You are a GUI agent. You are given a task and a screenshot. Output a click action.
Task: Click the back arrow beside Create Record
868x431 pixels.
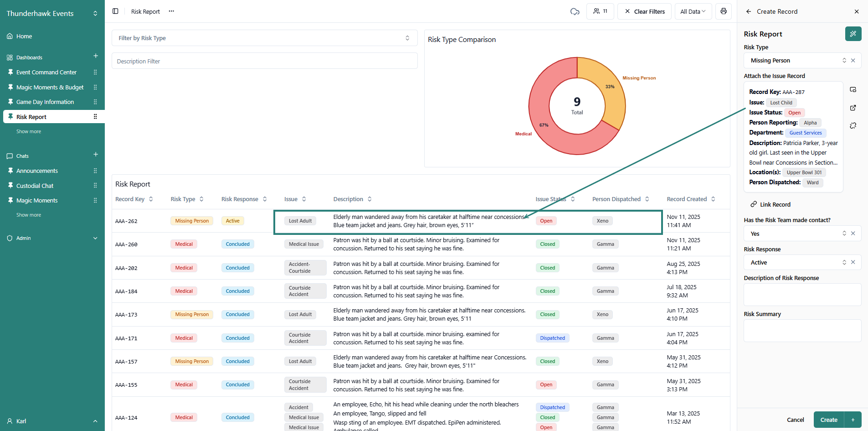pyautogui.click(x=748, y=11)
